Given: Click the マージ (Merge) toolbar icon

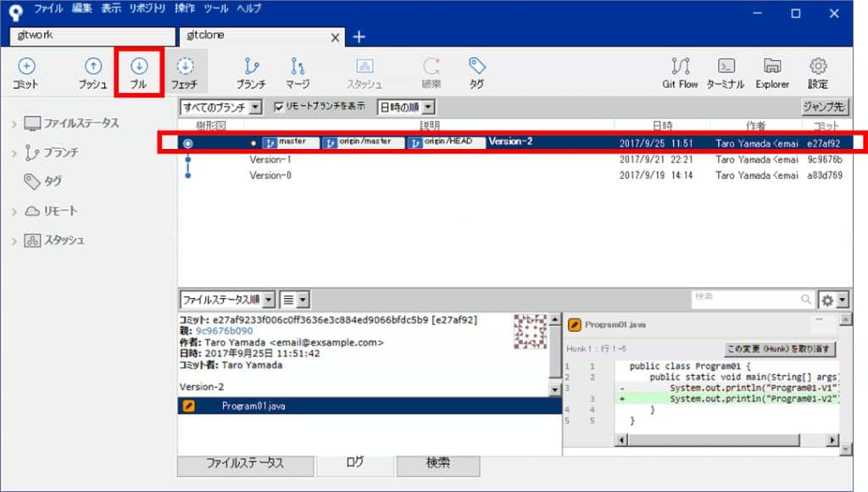Looking at the screenshot, I should (298, 72).
